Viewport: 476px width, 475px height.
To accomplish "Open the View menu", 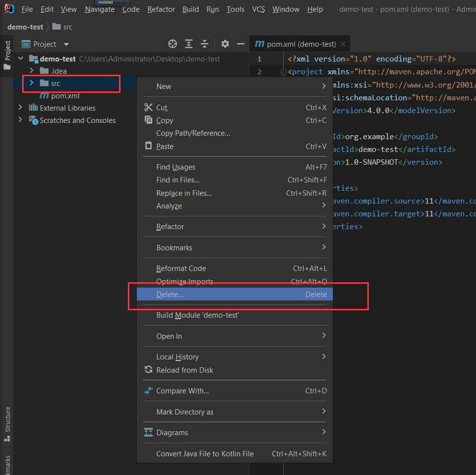I will pyautogui.click(x=69, y=9).
